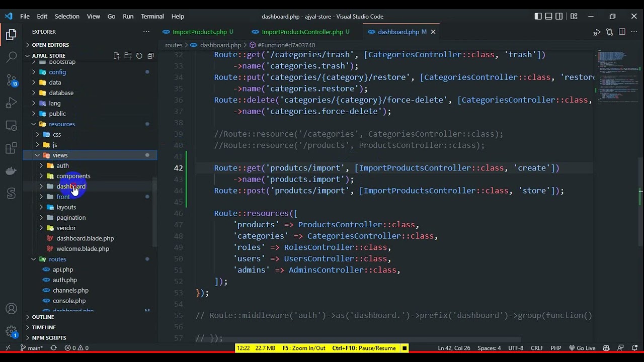Image resolution: width=644 pixels, height=362 pixels.
Task: Click #Function#d7a03740 breadcrumb segment
Action: point(282,45)
